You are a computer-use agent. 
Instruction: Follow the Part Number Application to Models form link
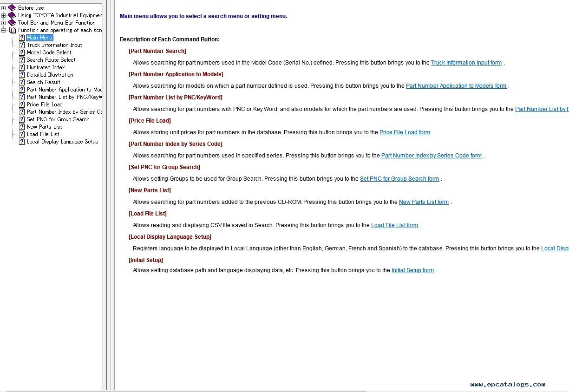coord(456,86)
